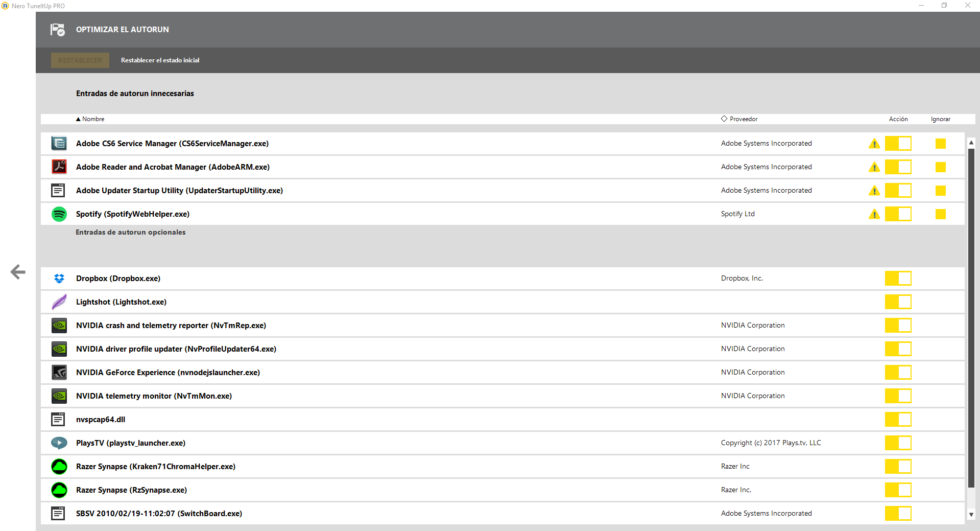Click the vertical scrollbar thumb
980x531 pixels.
click(x=971, y=318)
